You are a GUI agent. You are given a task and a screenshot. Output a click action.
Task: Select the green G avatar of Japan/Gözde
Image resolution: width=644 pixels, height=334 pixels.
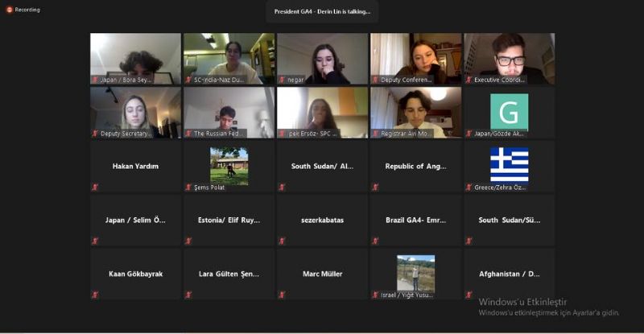point(510,111)
